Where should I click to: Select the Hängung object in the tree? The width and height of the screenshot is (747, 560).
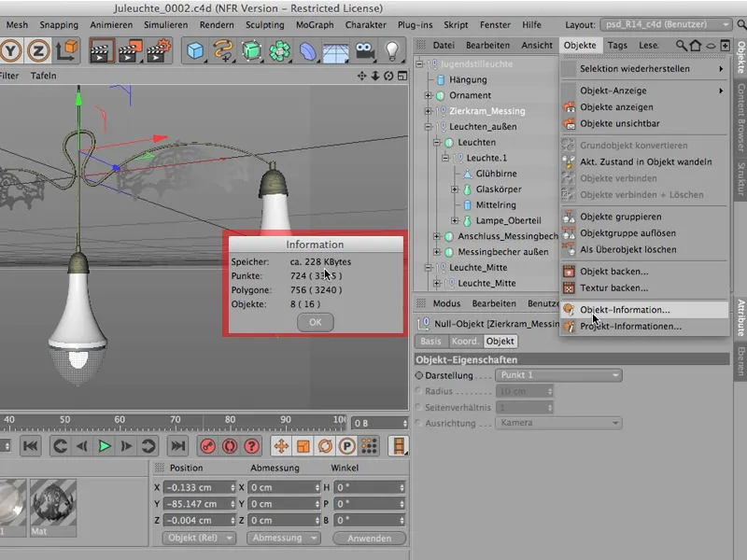point(468,80)
